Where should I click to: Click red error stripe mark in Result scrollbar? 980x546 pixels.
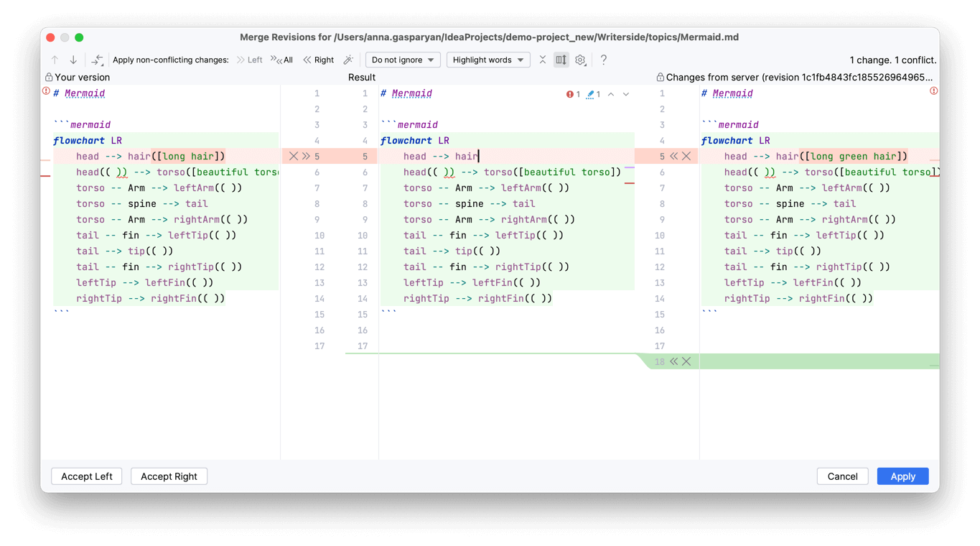tap(630, 183)
